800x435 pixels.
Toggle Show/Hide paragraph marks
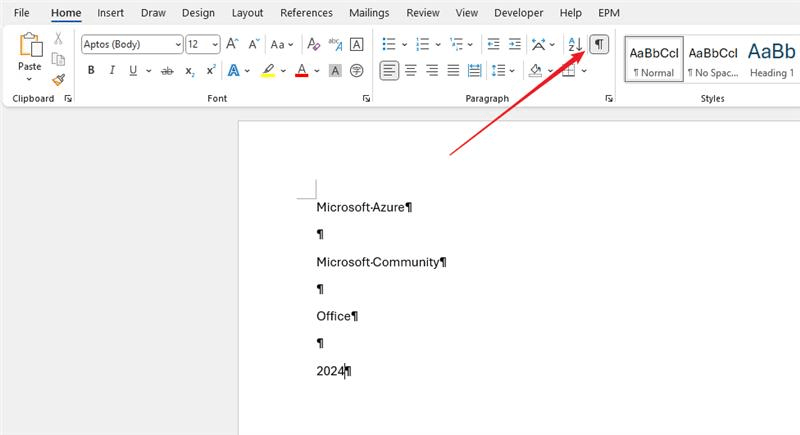point(599,44)
